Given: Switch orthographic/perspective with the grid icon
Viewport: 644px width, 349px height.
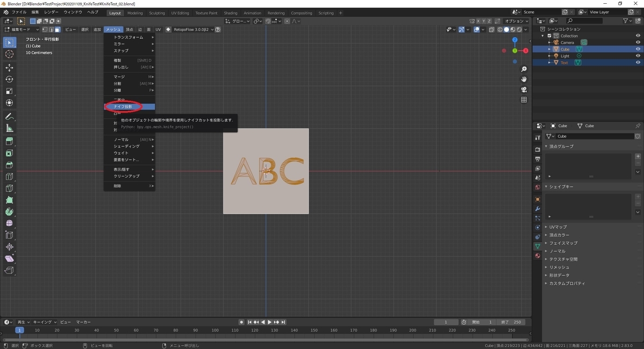Looking at the screenshot, I should point(524,100).
